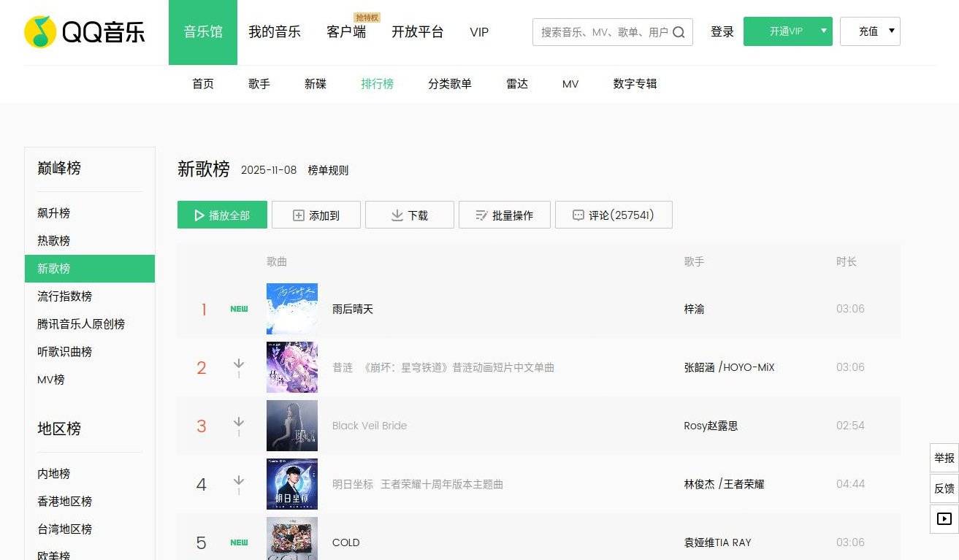Click the 下载 download icon button
This screenshot has width=959, height=560.
coord(409,215)
